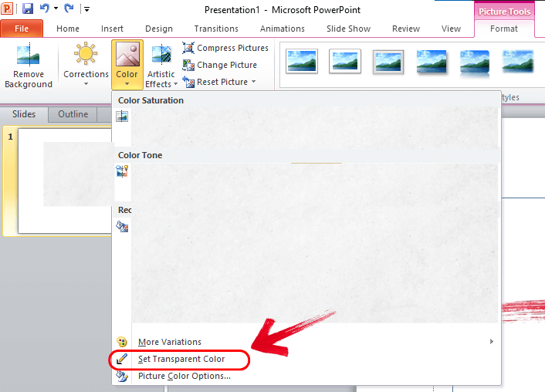Click the Reset Picture label
The image size is (545, 392).
222,82
